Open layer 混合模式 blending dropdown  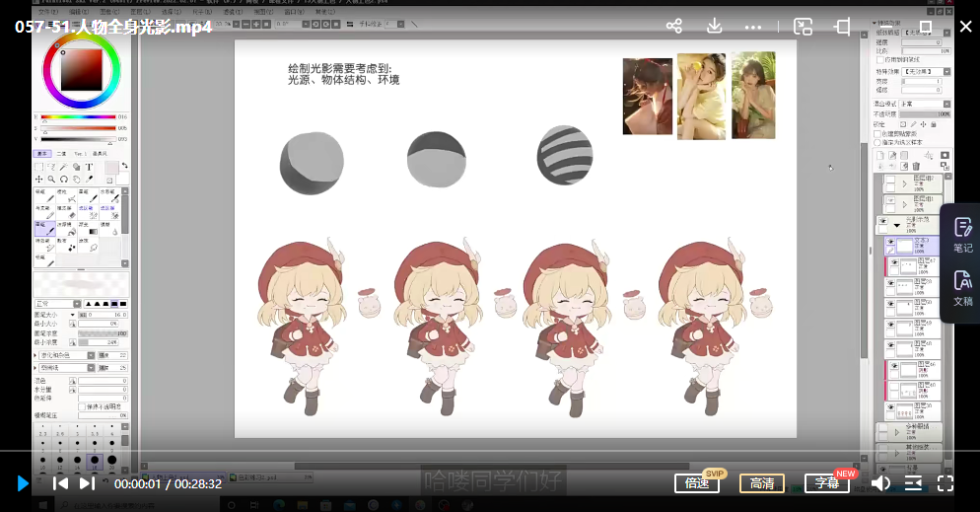(x=926, y=104)
